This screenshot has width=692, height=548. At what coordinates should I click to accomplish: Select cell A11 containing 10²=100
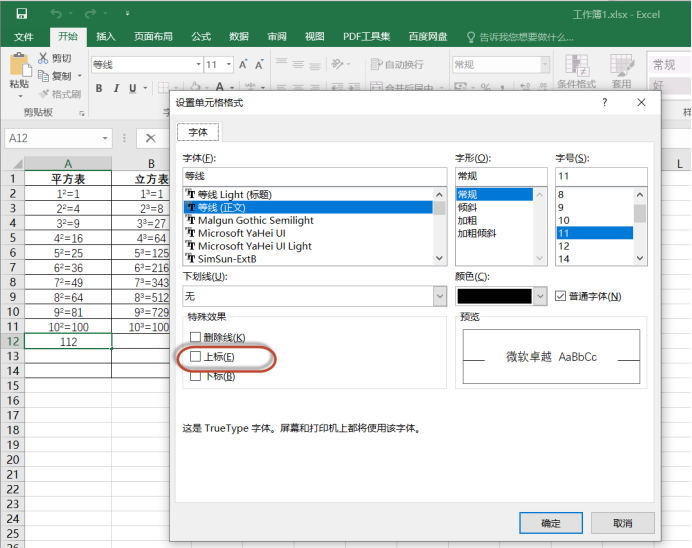pos(68,327)
